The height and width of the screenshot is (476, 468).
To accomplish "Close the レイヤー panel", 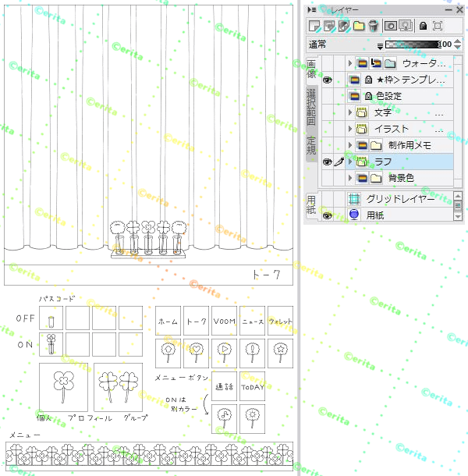I will (459, 10).
